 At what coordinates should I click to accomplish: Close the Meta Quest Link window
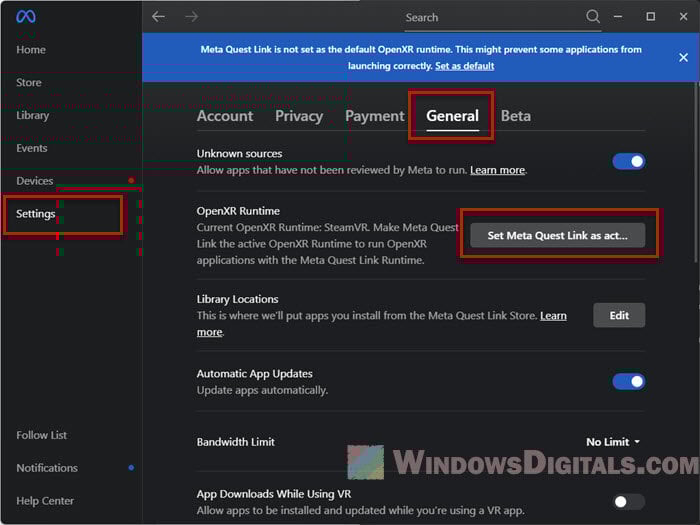click(683, 17)
